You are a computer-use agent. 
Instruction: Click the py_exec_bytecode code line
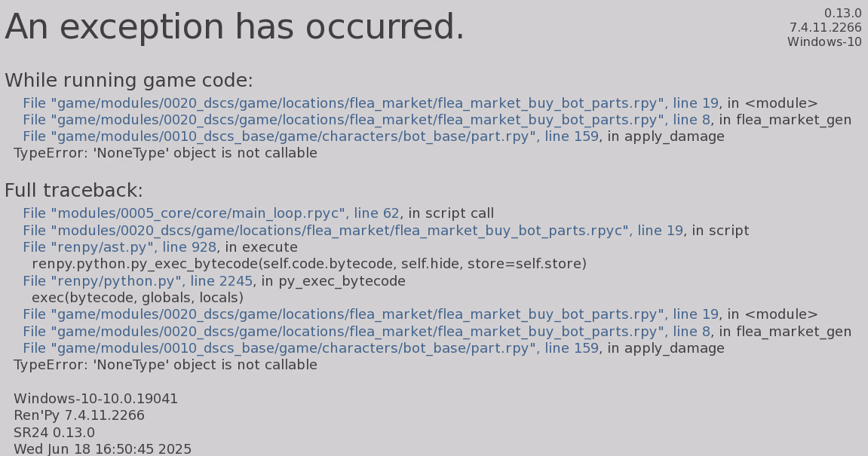pos(308,264)
